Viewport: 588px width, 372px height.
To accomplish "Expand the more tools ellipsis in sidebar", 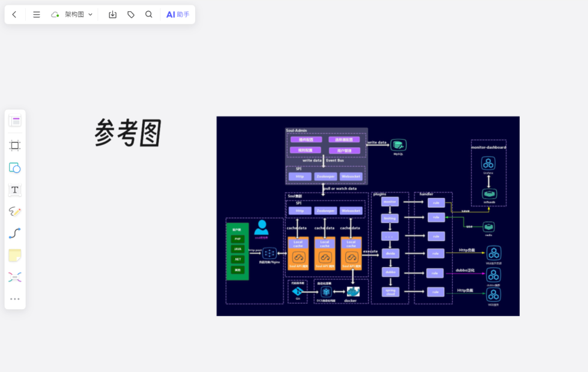I will (x=14, y=298).
